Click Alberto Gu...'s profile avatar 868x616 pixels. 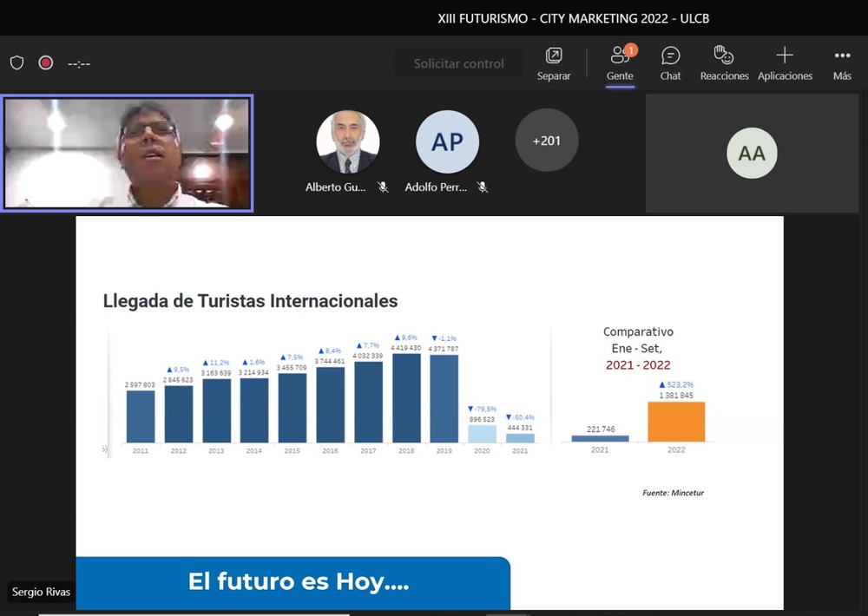(x=347, y=140)
